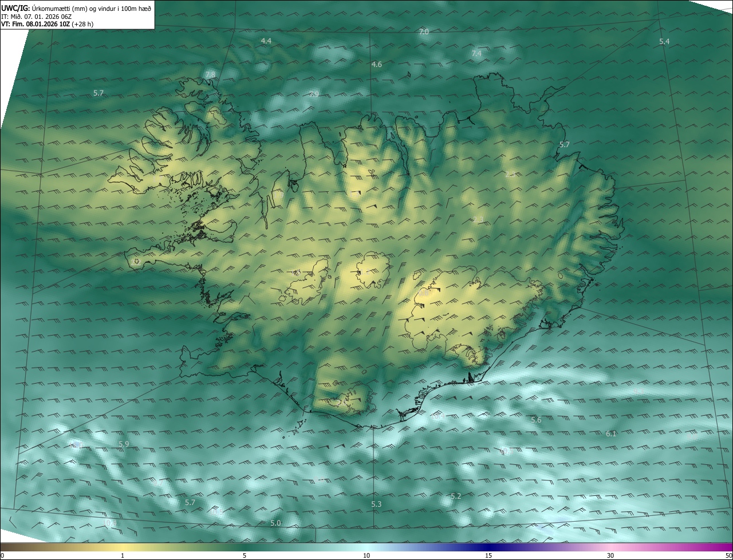Click the 7.0 value label on the map
This screenshot has height=560, width=733.
[x=424, y=32]
